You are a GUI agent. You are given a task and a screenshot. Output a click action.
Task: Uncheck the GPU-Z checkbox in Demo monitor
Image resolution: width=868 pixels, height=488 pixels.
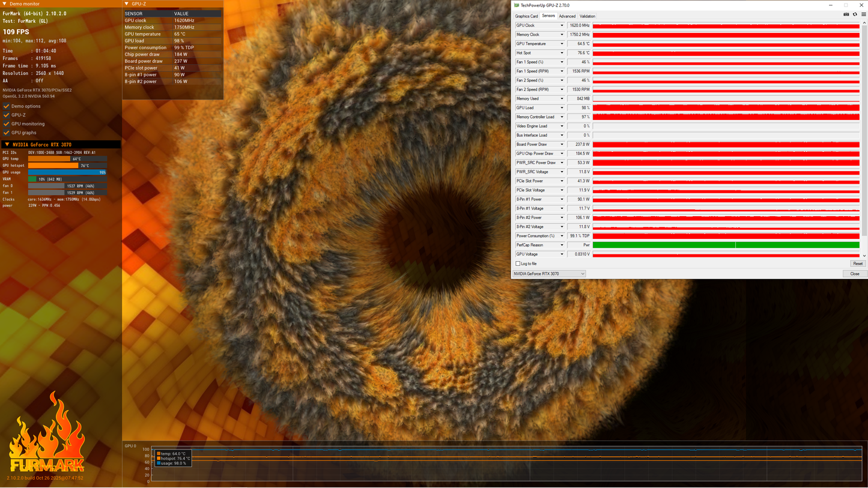click(7, 115)
